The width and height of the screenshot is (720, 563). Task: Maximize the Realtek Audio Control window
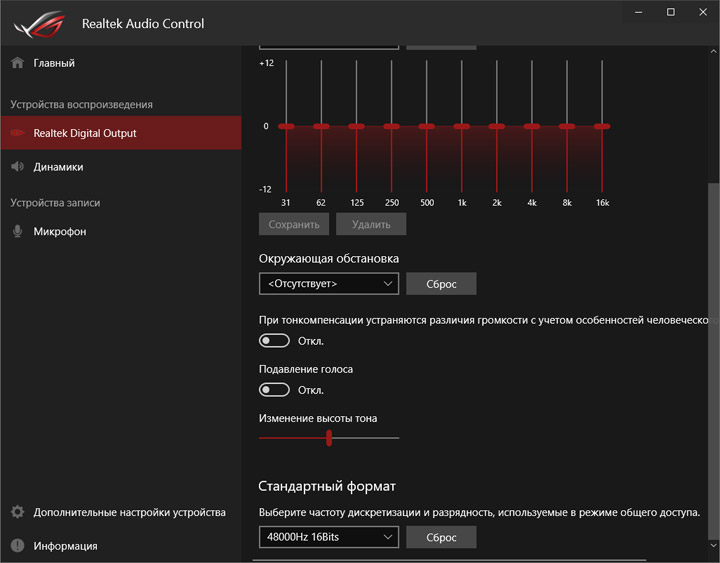pyautogui.click(x=670, y=12)
